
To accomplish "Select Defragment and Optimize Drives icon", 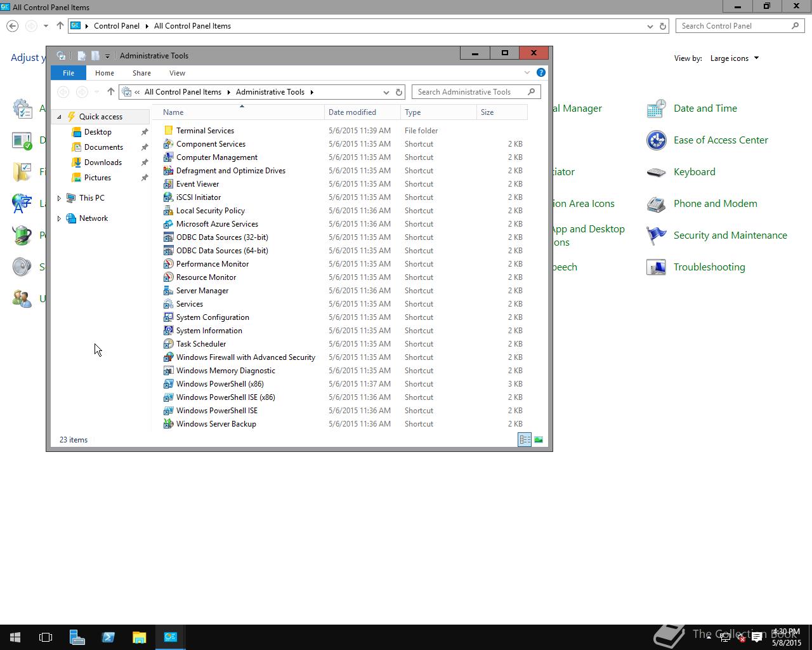I will [168, 171].
